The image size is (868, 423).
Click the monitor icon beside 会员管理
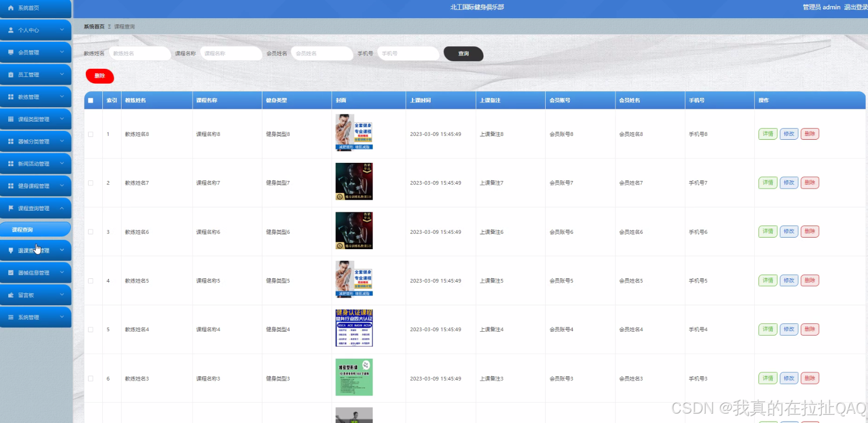[11, 52]
